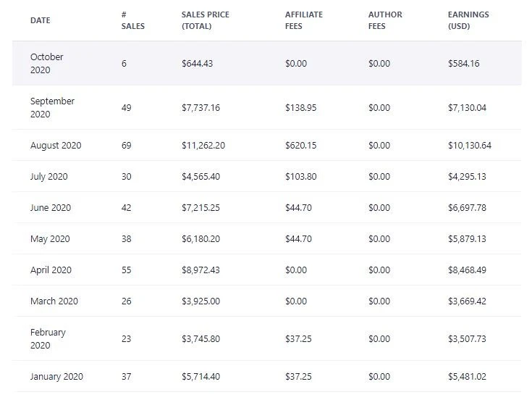Select the October 2020 row date

[x=47, y=63]
